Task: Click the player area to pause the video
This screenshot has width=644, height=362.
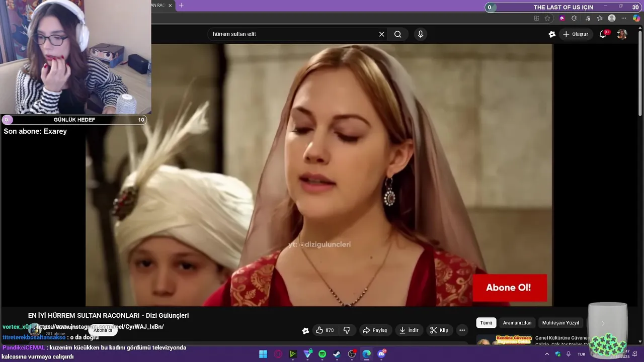Action: [x=319, y=175]
